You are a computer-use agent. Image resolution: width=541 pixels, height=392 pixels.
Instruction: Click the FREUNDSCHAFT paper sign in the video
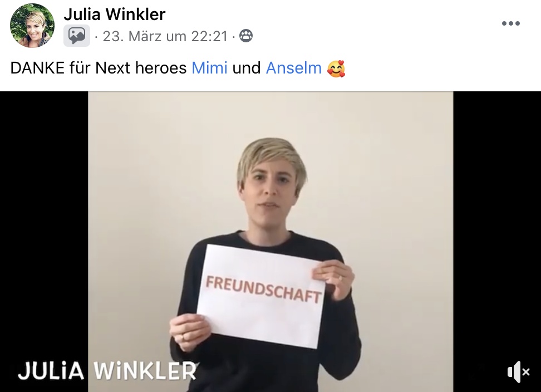(261, 296)
